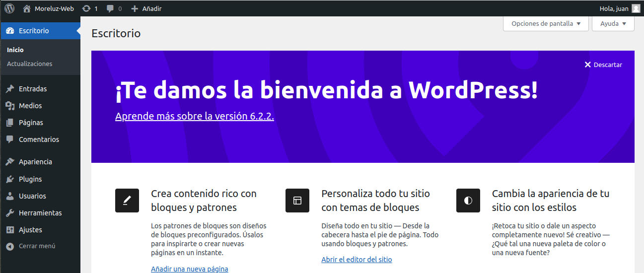
Task: Open Apariencia in the sidebar menu
Action: click(35, 162)
